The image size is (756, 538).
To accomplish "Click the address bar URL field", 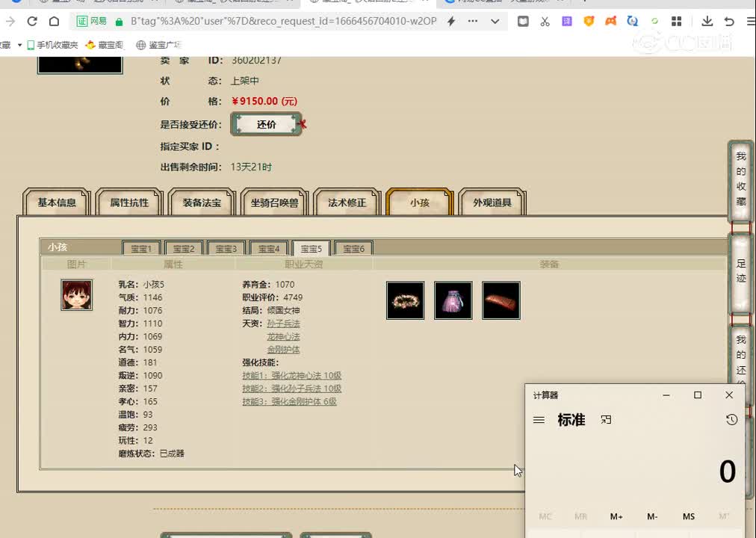I will [x=284, y=21].
